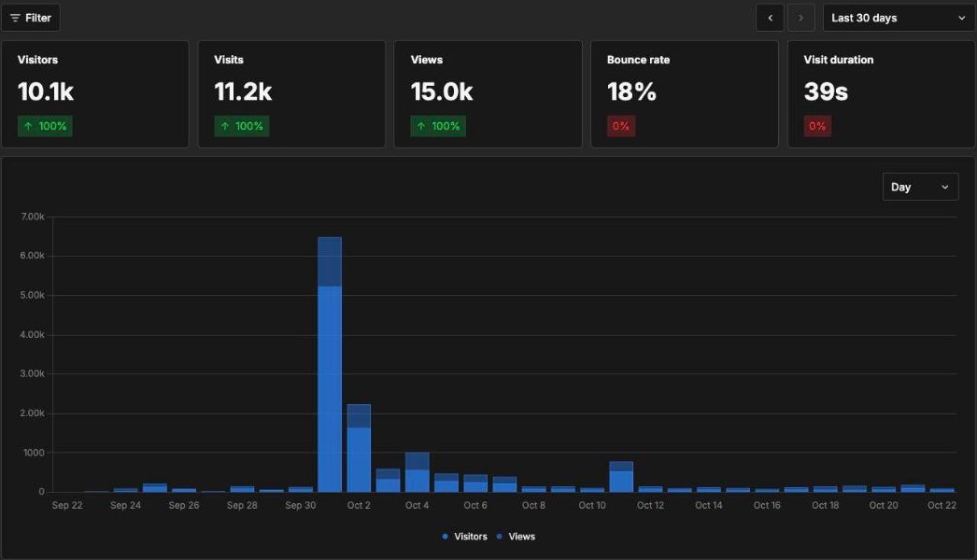Open the Last 30 days dropdown
The image size is (977, 560).
(x=899, y=18)
